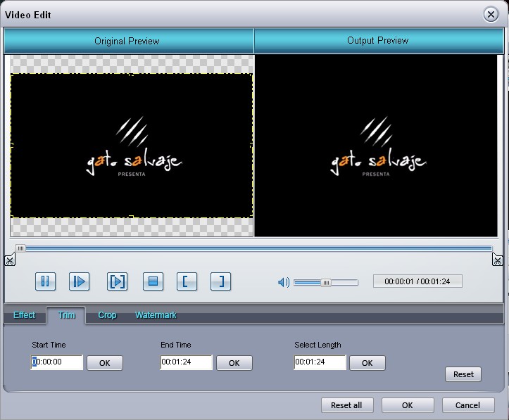This screenshot has width=509, height=420.
Task: Set trim start with left bracket button
Action: click(187, 281)
